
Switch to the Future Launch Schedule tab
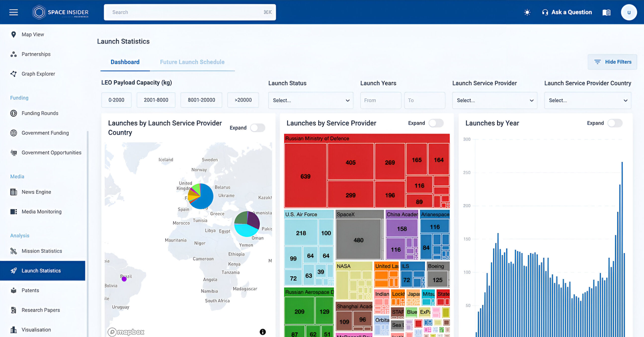coord(192,62)
